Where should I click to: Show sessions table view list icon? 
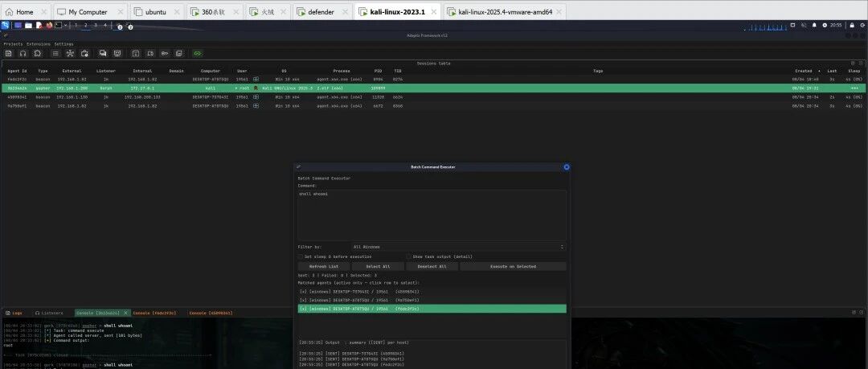[55, 53]
